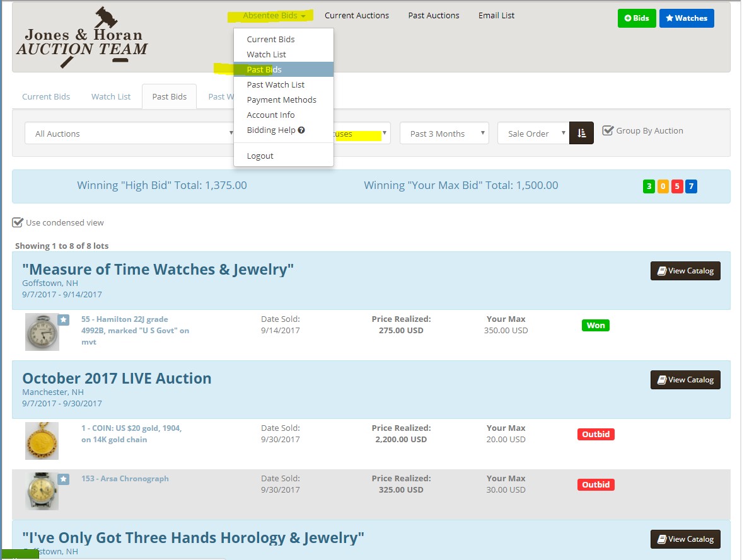Screen dimensions: 742x560
Task: Switch to the Current Bids tab
Action: 46,96
